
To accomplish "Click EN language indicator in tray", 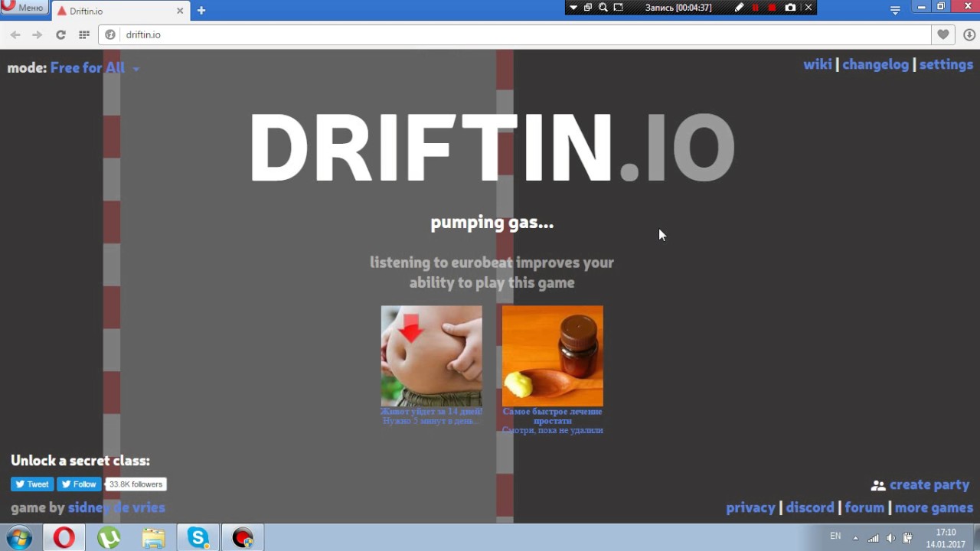I will pyautogui.click(x=835, y=536).
